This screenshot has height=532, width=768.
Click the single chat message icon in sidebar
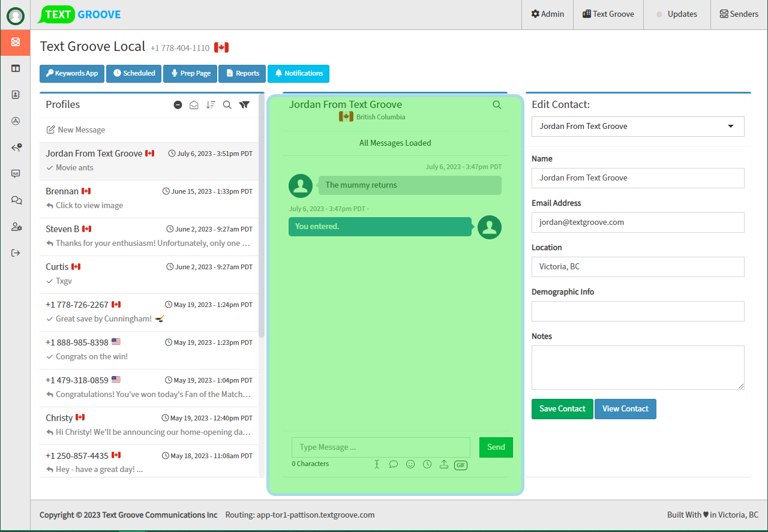[x=16, y=174]
